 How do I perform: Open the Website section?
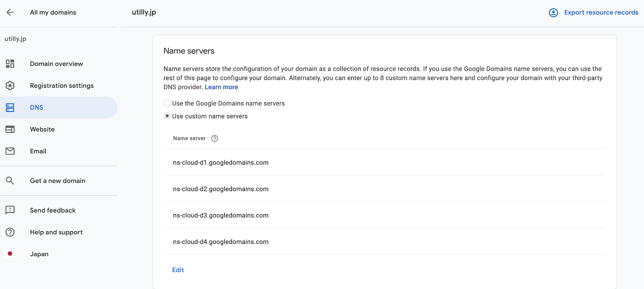click(x=42, y=129)
